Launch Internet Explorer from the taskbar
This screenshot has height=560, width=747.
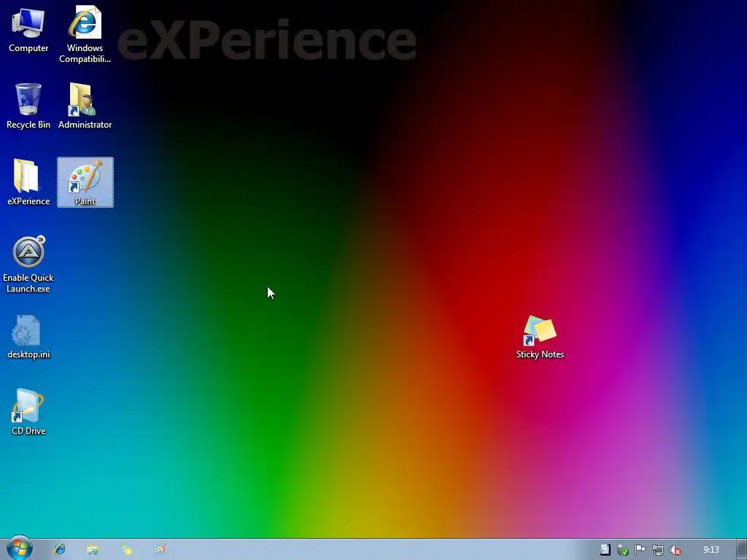(60, 550)
